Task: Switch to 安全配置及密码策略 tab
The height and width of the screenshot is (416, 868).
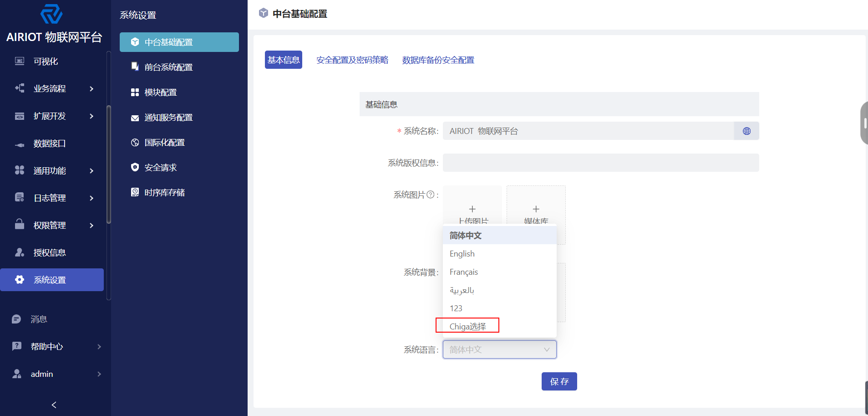Action: (x=352, y=60)
